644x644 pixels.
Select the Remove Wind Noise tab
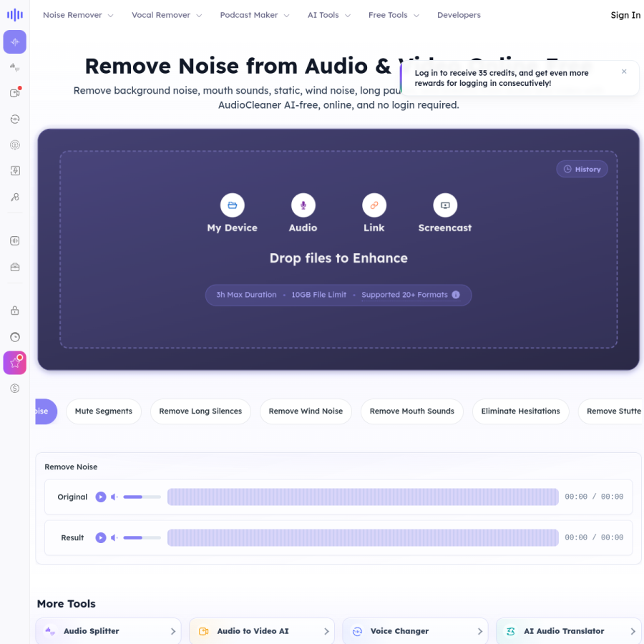(x=306, y=411)
